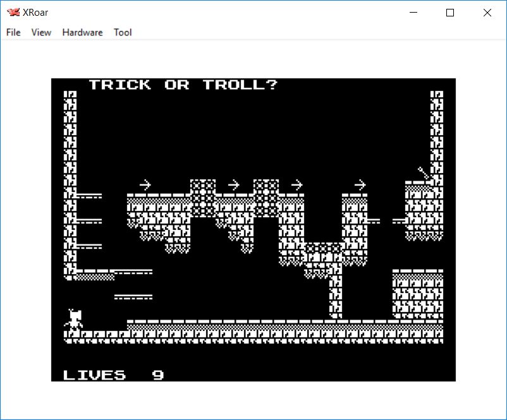Image resolution: width=507 pixels, height=420 pixels.
Task: Open the Tool menu
Action: 123,32
